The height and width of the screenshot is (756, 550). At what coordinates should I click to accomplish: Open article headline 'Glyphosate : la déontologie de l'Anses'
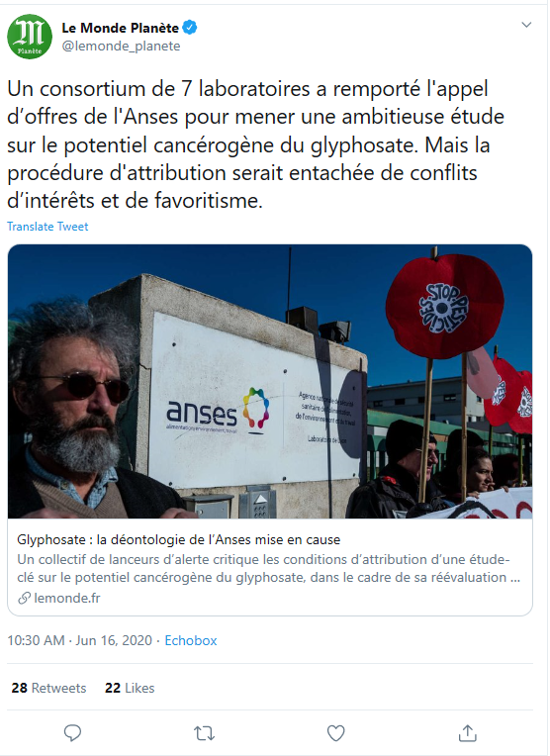pyautogui.click(x=179, y=540)
